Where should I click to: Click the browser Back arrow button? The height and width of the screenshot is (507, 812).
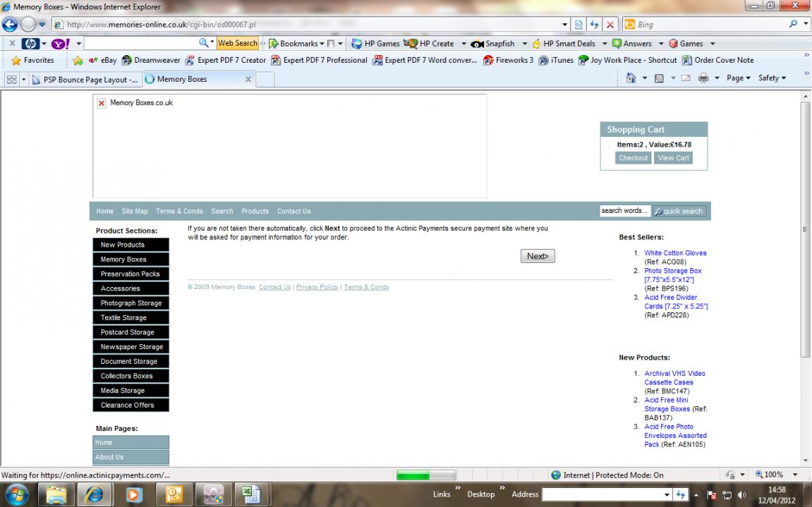[10, 24]
